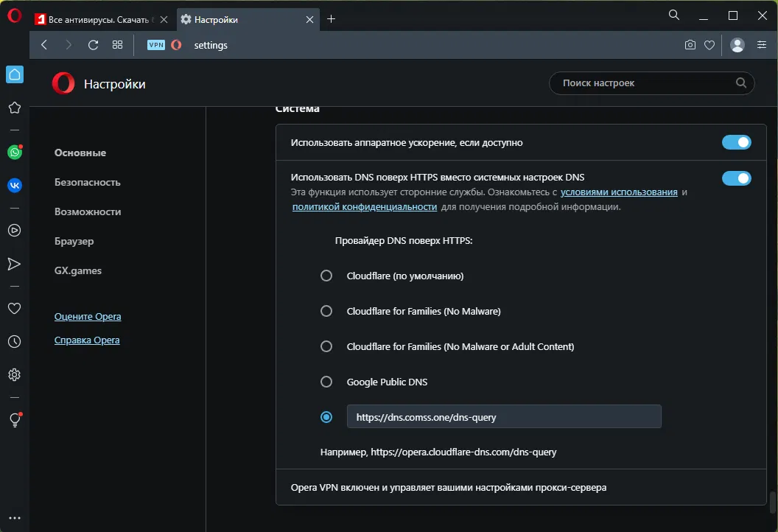Choose Google Public DNS provider
The image size is (778, 532).
[326, 382]
